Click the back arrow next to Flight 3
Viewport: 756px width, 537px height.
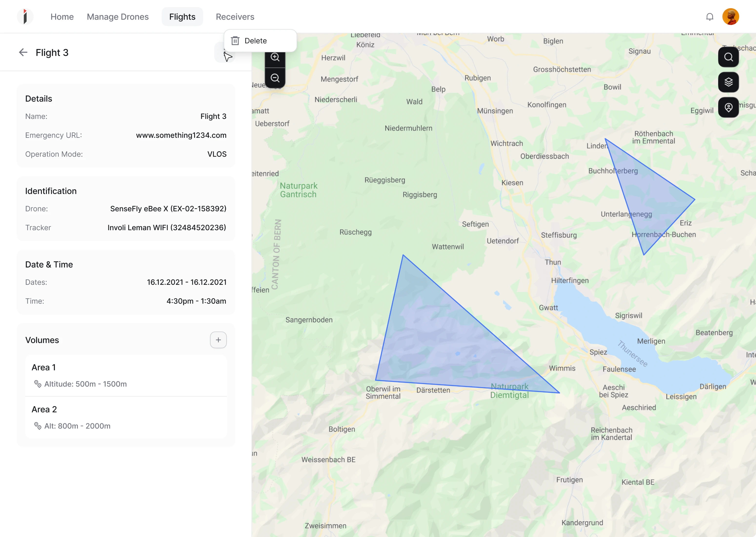pyautogui.click(x=23, y=52)
